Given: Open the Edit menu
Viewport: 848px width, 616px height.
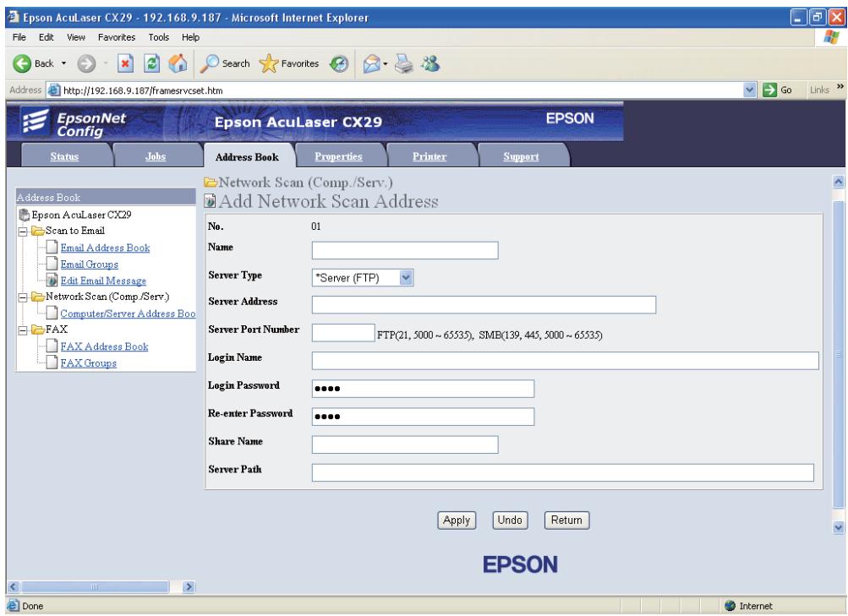Looking at the screenshot, I should (x=46, y=37).
